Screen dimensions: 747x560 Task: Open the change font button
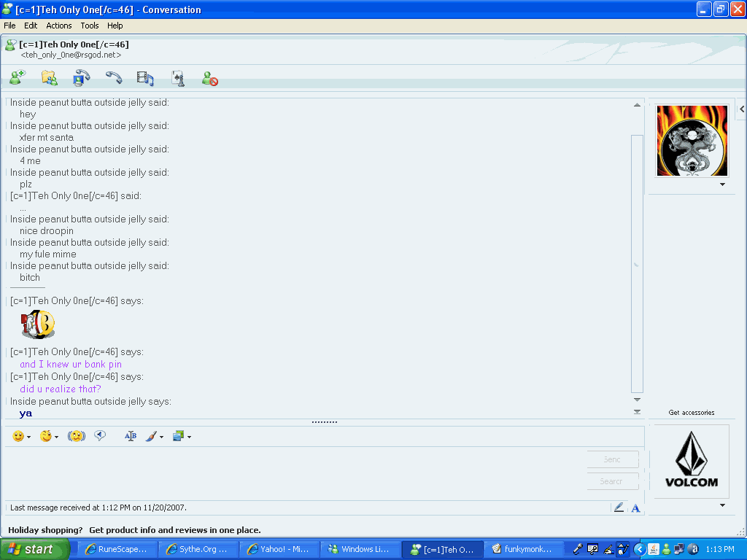[131, 436]
